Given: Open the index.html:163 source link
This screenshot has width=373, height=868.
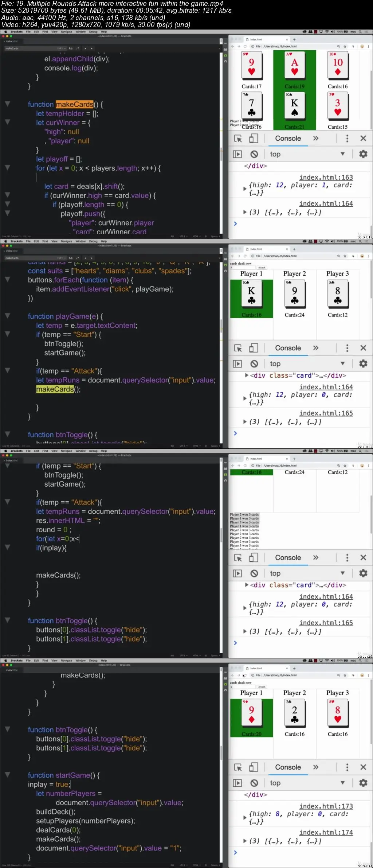Looking at the screenshot, I should (326, 178).
